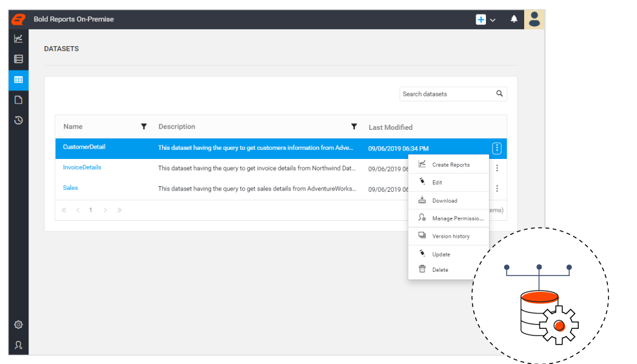Click the InvoiceDetails description text

pos(257,168)
